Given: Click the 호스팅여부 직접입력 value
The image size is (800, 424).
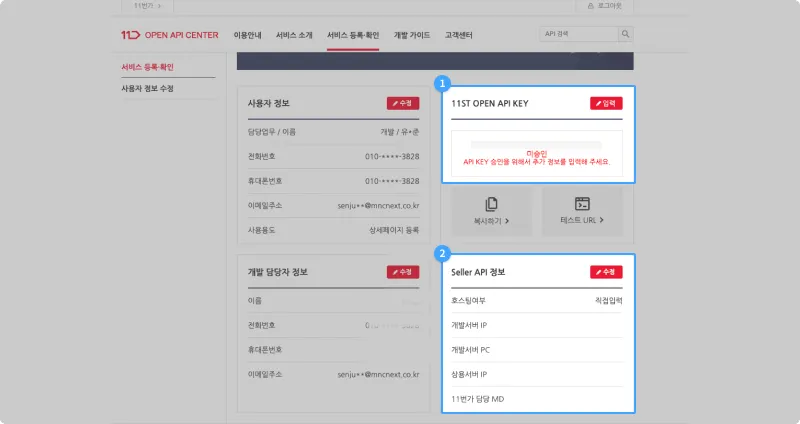Looking at the screenshot, I should (609, 301).
